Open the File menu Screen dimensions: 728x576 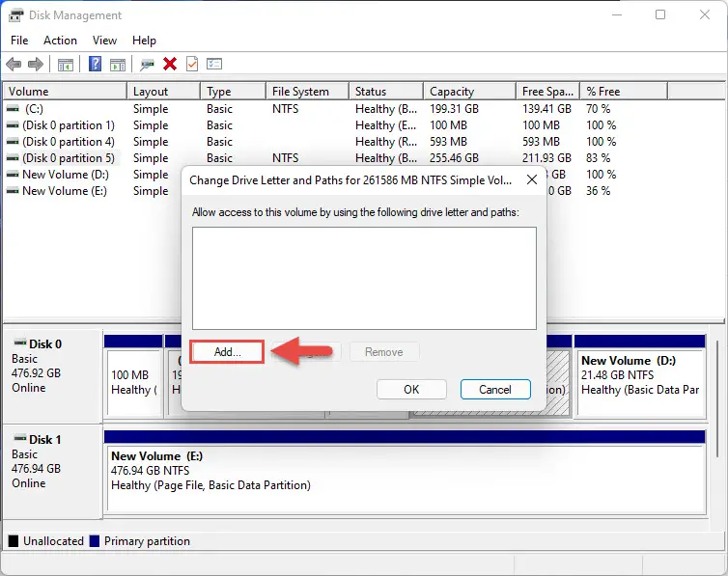(x=19, y=41)
